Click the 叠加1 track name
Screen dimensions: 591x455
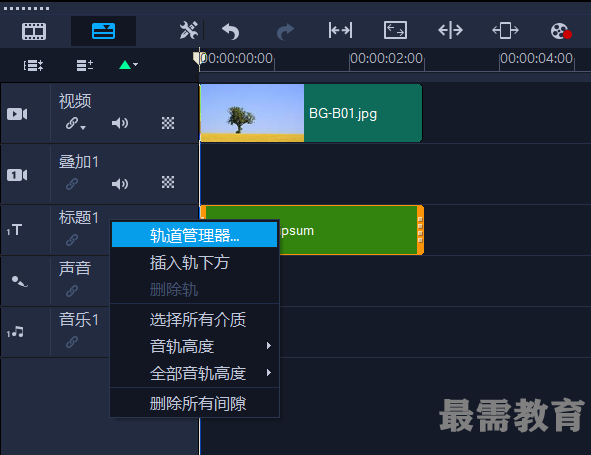79,162
